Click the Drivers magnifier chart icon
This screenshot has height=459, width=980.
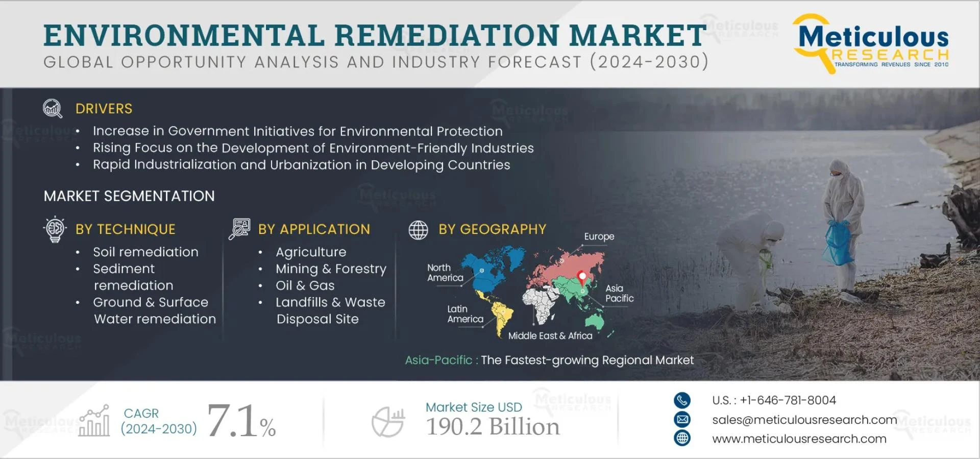(53, 109)
